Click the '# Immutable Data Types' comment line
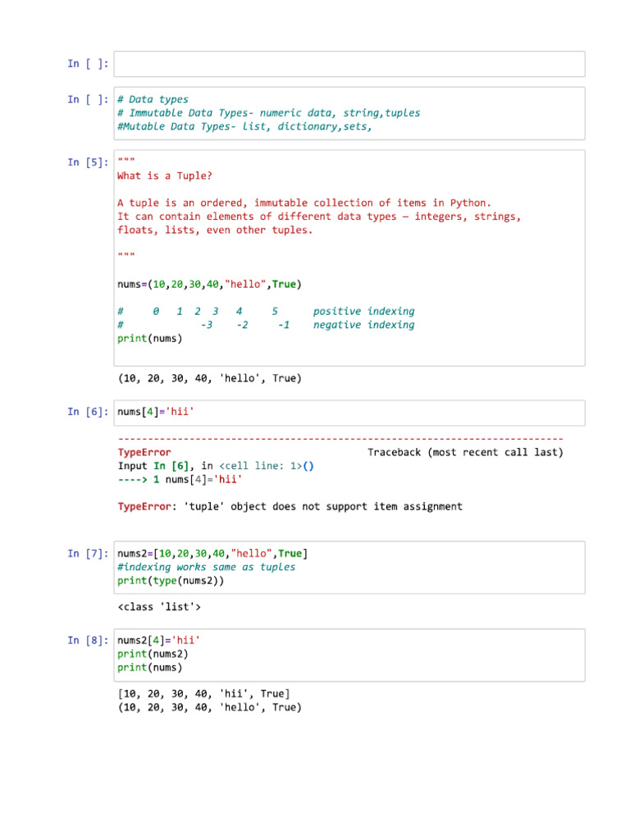This screenshot has height=840, width=630. click(269, 113)
